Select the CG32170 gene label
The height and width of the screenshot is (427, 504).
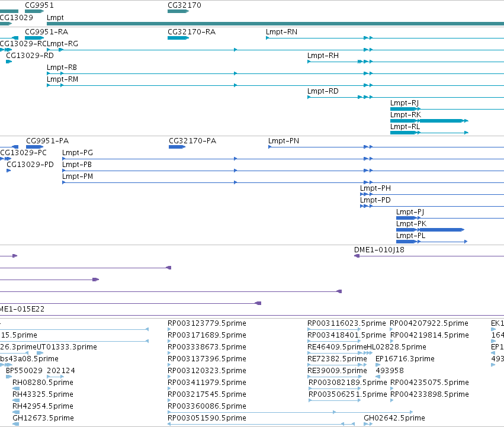(x=184, y=5)
